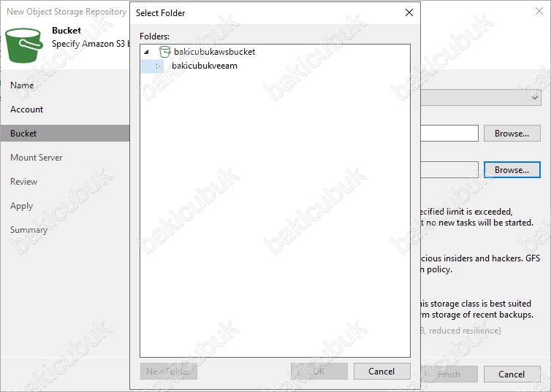Select the Bucket wizard step

(x=65, y=134)
